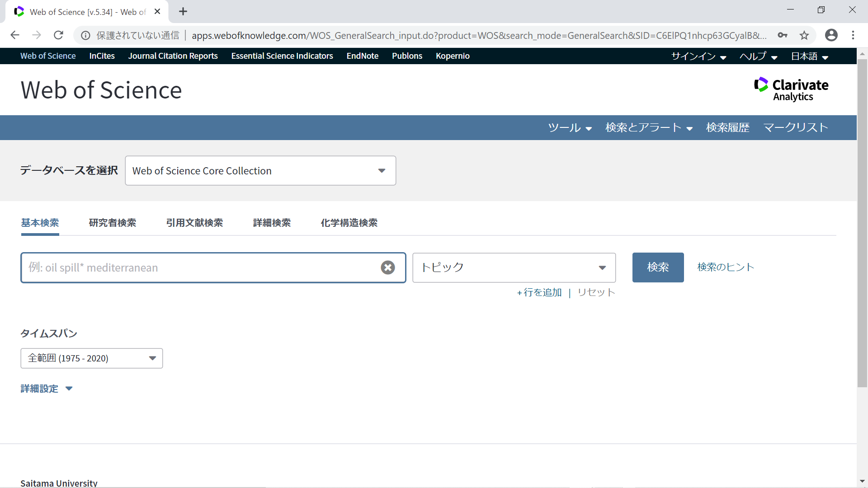Screen dimensions: 868x488
Task: Open InCites link in top bar
Action: (102, 56)
